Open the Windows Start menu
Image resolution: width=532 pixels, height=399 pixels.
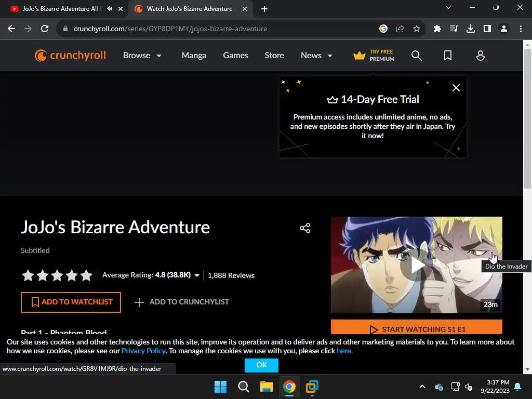(220, 387)
